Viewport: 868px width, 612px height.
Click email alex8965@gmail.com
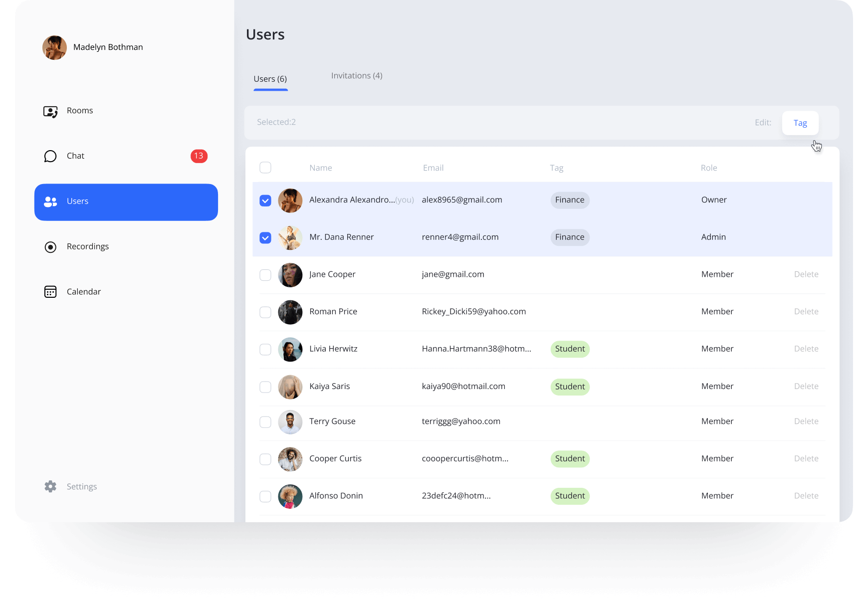(x=462, y=200)
